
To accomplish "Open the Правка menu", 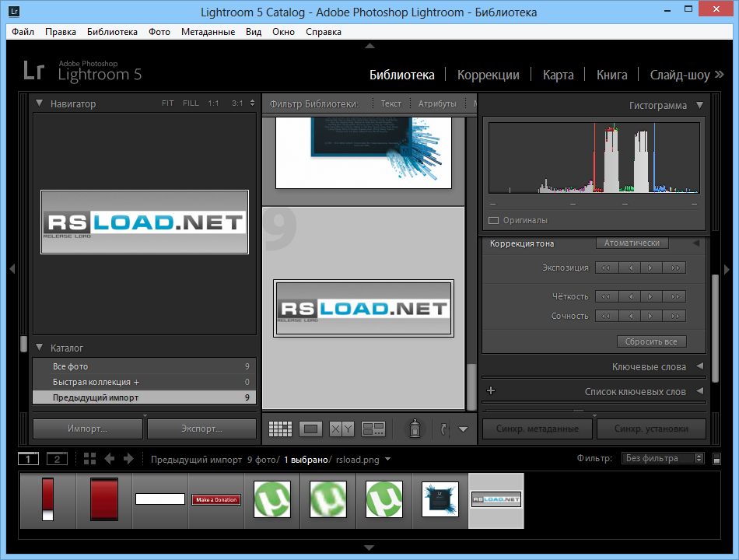I will [x=61, y=32].
